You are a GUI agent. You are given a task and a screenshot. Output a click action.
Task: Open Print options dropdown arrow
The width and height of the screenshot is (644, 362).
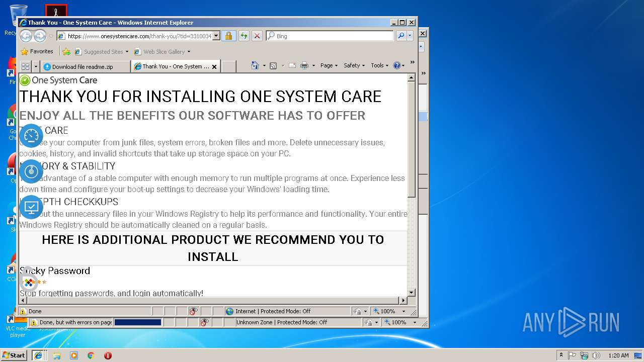313,66
